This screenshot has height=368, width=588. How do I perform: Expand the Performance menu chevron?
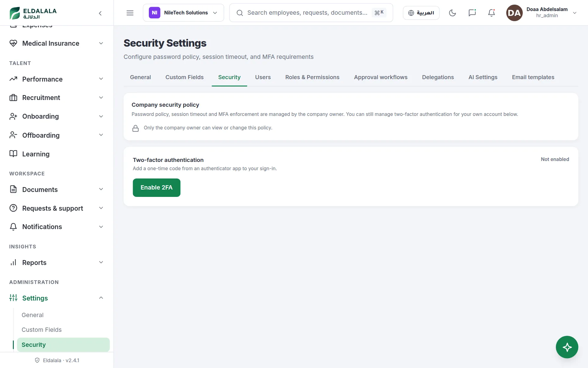(101, 79)
